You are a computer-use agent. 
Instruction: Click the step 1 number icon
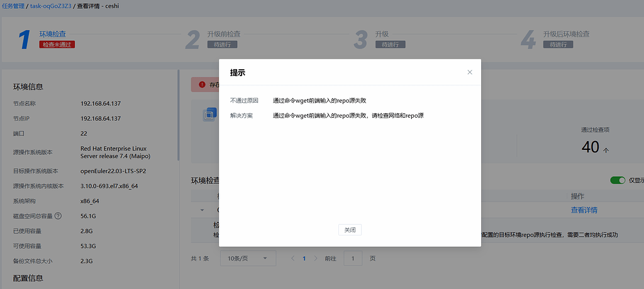[x=24, y=39]
